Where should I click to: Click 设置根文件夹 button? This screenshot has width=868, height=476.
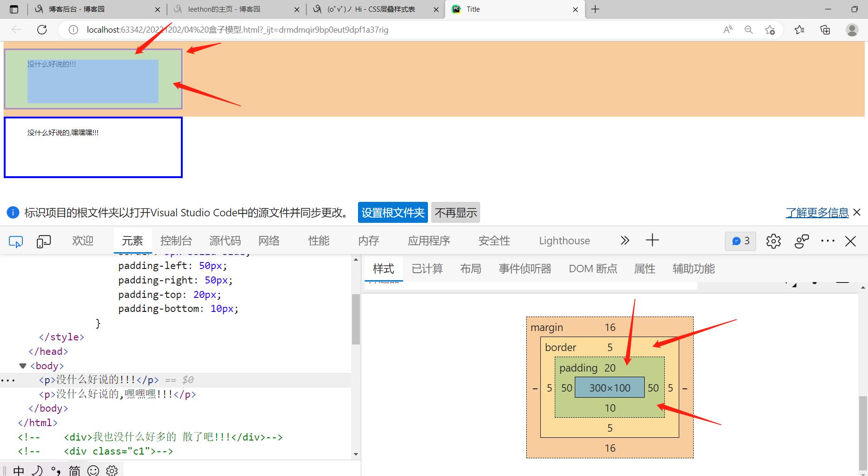393,213
